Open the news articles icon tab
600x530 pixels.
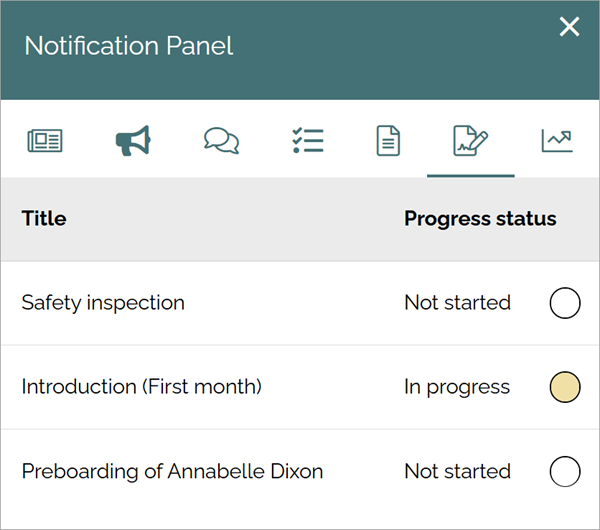coord(45,141)
